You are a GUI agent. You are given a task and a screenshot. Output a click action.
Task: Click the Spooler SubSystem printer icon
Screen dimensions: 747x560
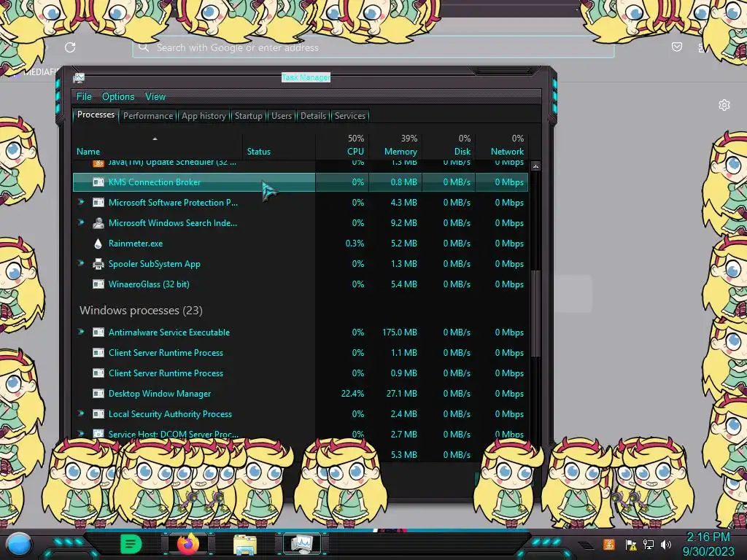click(98, 264)
